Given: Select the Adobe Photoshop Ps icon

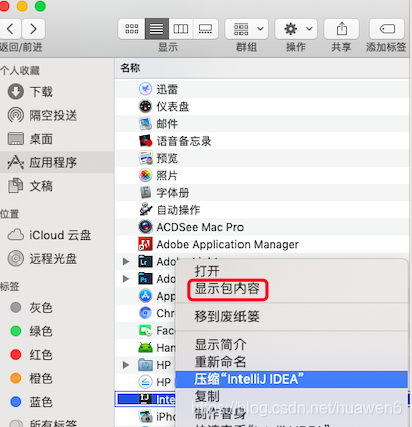Looking at the screenshot, I should (x=145, y=279).
